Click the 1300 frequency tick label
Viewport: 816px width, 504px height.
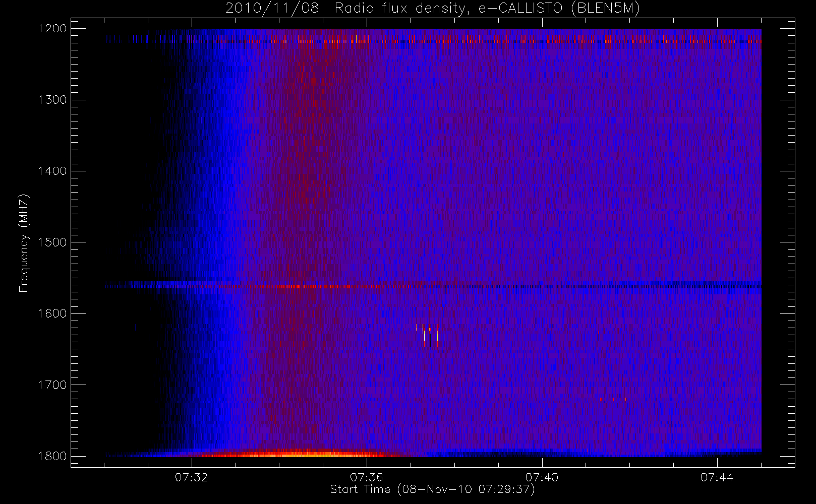(x=52, y=100)
